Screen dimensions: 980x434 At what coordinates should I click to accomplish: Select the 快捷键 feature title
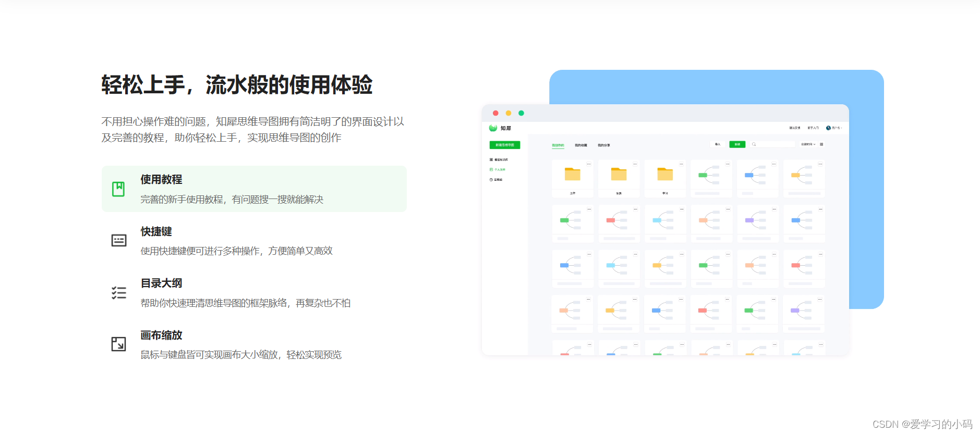tap(156, 231)
